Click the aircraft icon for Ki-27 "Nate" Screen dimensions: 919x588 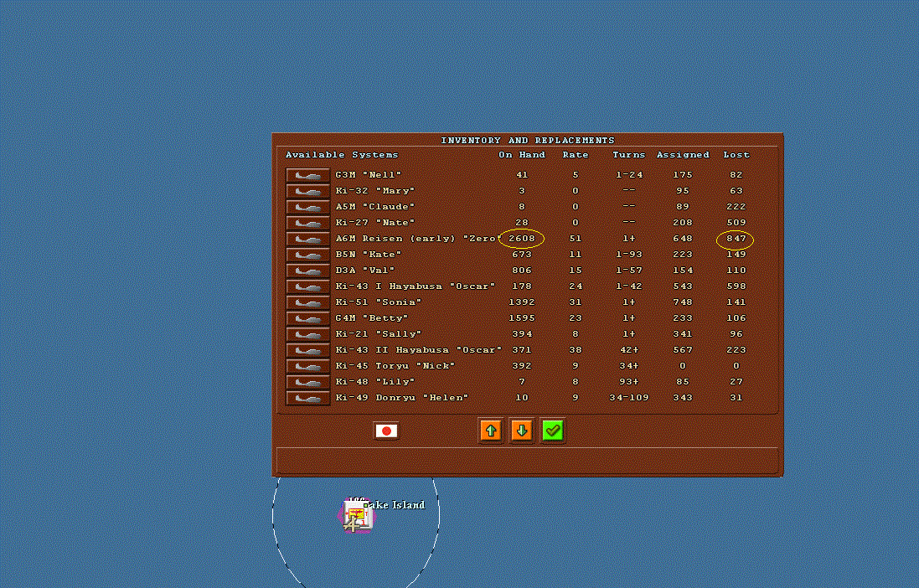click(307, 223)
